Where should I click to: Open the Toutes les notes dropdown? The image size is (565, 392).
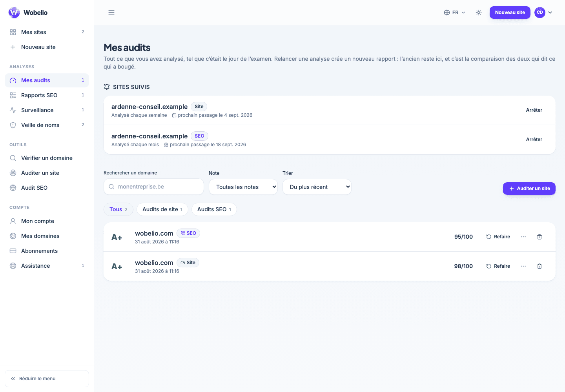[243, 187]
